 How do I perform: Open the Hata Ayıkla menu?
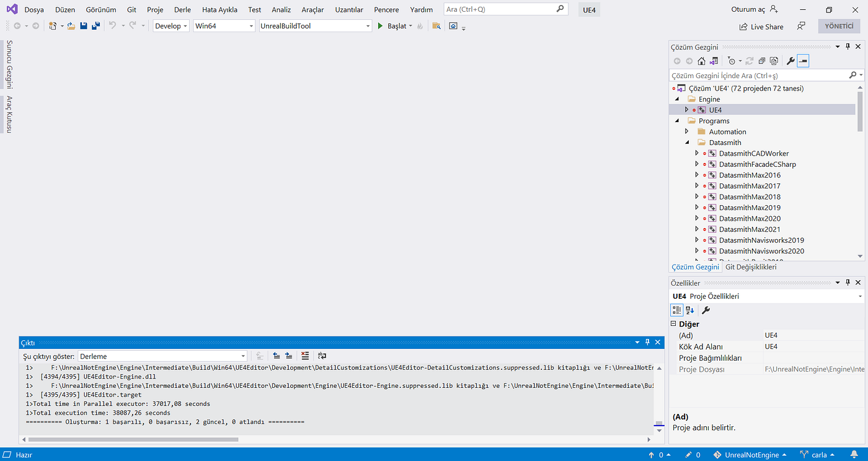pos(219,9)
